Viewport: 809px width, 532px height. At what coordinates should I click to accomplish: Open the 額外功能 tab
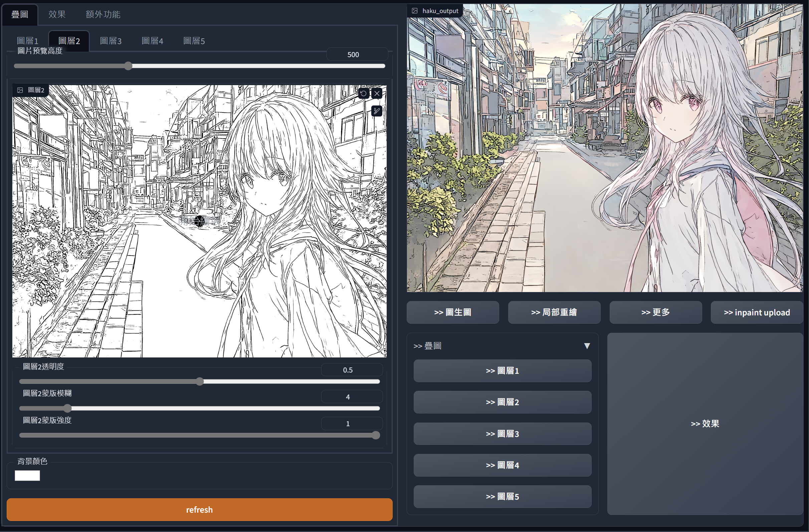pos(103,14)
